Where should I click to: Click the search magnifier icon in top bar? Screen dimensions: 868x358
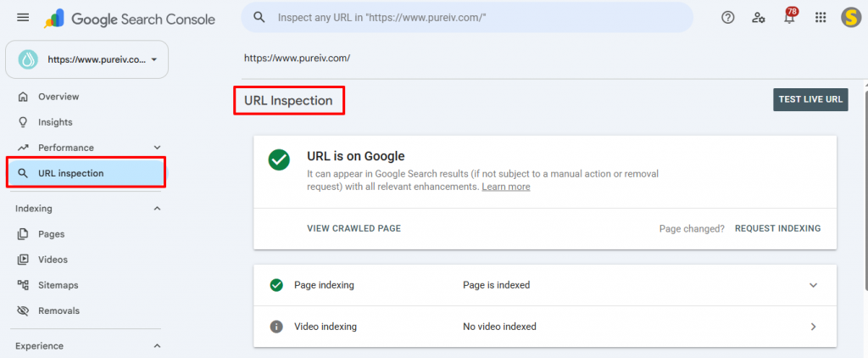pyautogui.click(x=259, y=17)
